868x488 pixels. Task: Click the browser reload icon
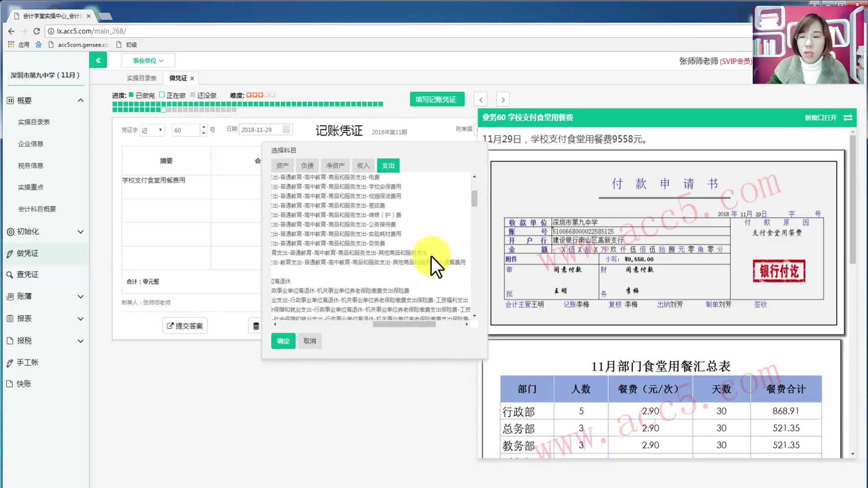37,31
